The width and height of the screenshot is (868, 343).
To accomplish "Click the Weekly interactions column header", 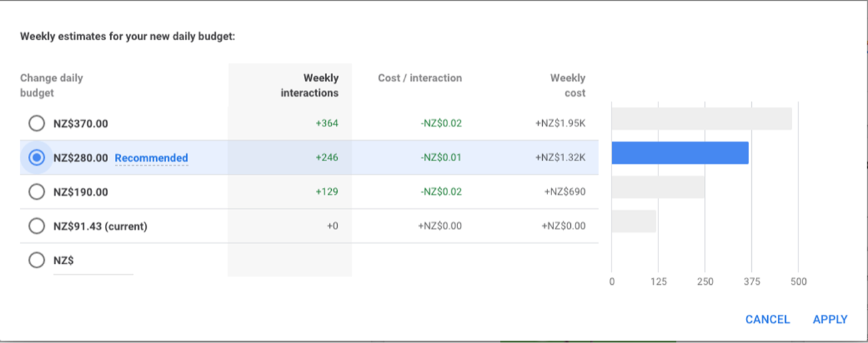I will [309, 86].
